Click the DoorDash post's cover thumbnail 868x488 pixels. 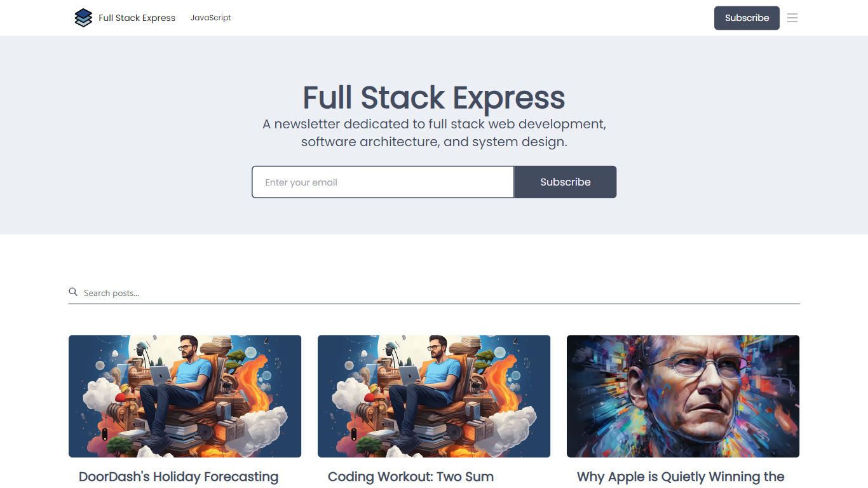185,396
